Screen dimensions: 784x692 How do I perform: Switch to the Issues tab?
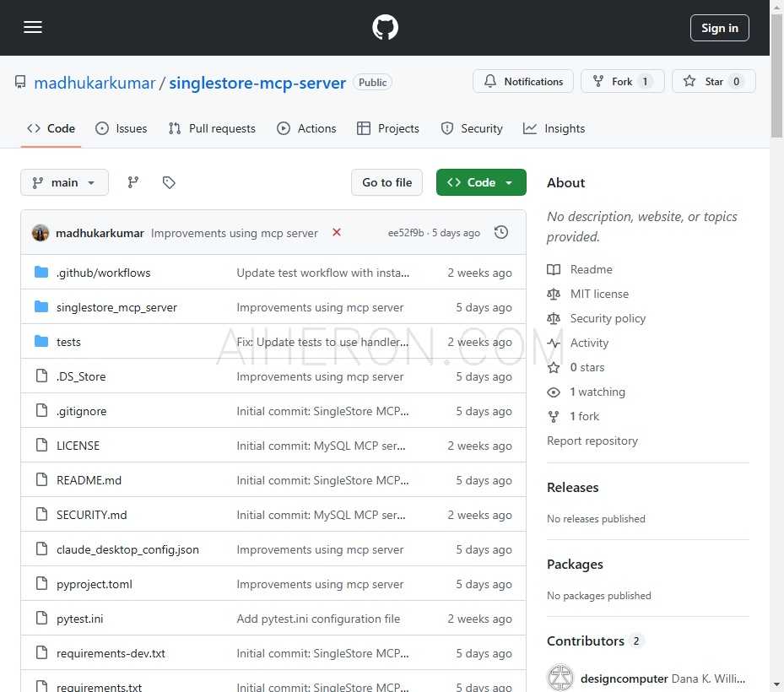pos(122,128)
